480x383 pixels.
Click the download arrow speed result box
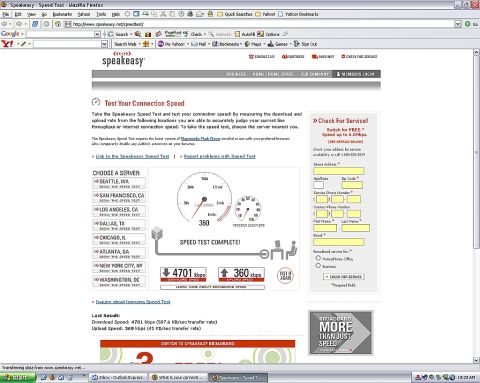(183, 274)
